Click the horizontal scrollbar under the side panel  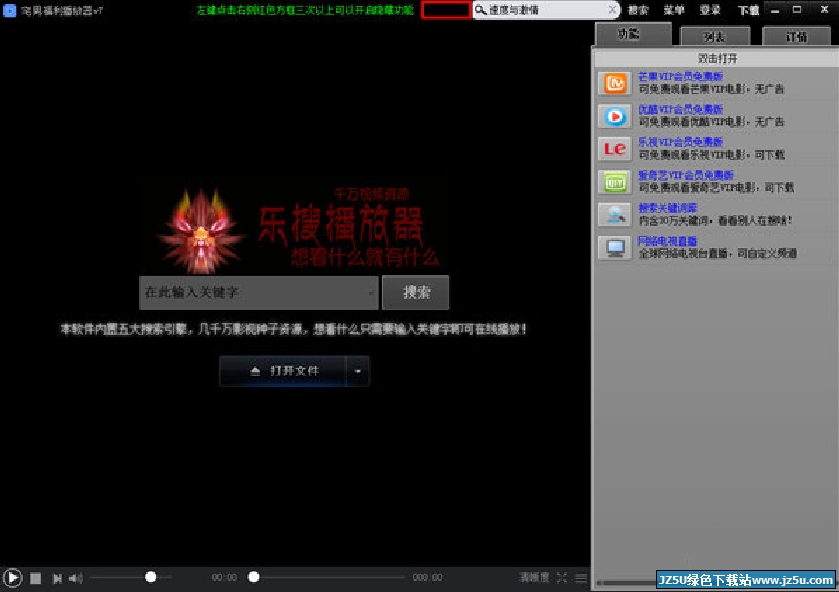(x=626, y=583)
